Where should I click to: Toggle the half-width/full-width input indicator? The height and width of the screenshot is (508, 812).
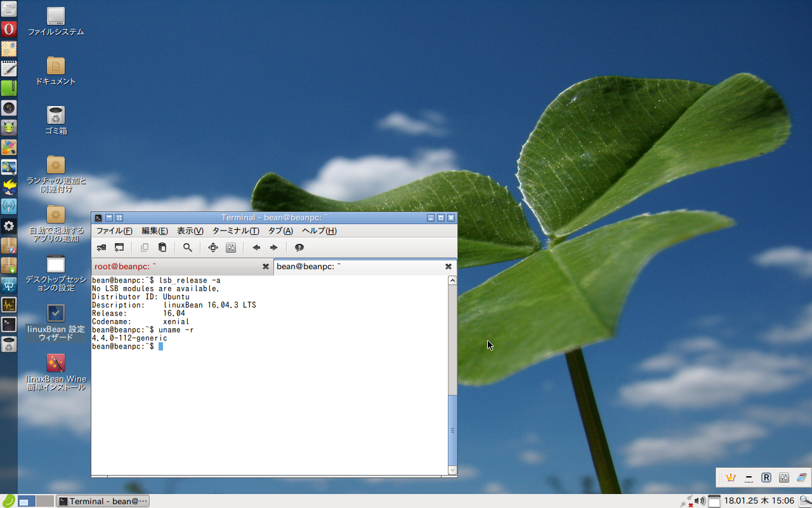point(749,478)
